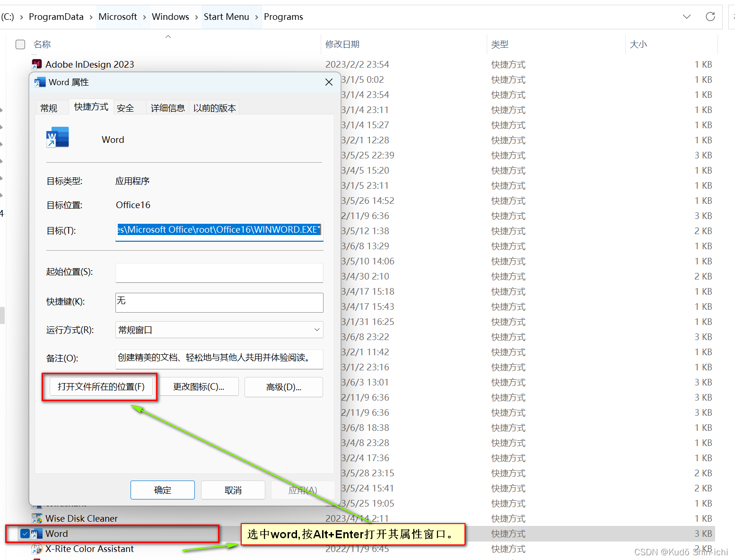Viewport: 735px width, 560px height.
Task: Switch to the 详细信息 tab
Action: pos(167,108)
